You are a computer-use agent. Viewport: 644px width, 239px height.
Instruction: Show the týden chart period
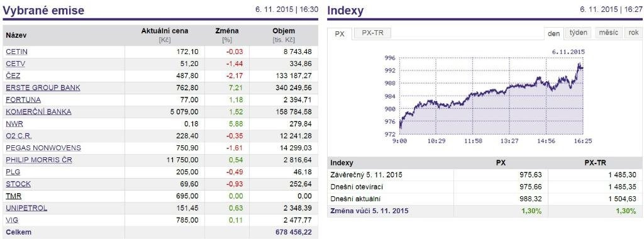click(x=579, y=33)
